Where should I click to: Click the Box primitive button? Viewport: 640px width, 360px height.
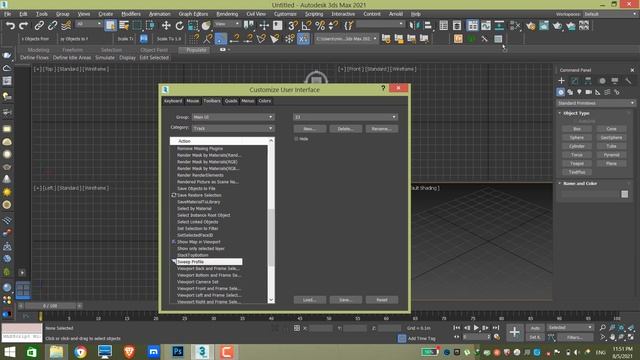(577, 129)
